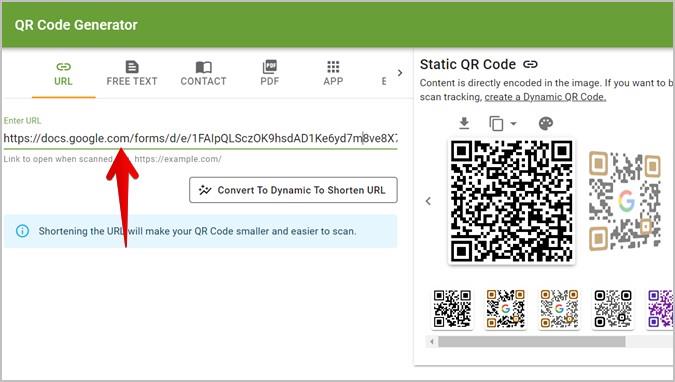Click the https://example.com/ hint text
The image size is (675, 382).
pyautogui.click(x=178, y=159)
